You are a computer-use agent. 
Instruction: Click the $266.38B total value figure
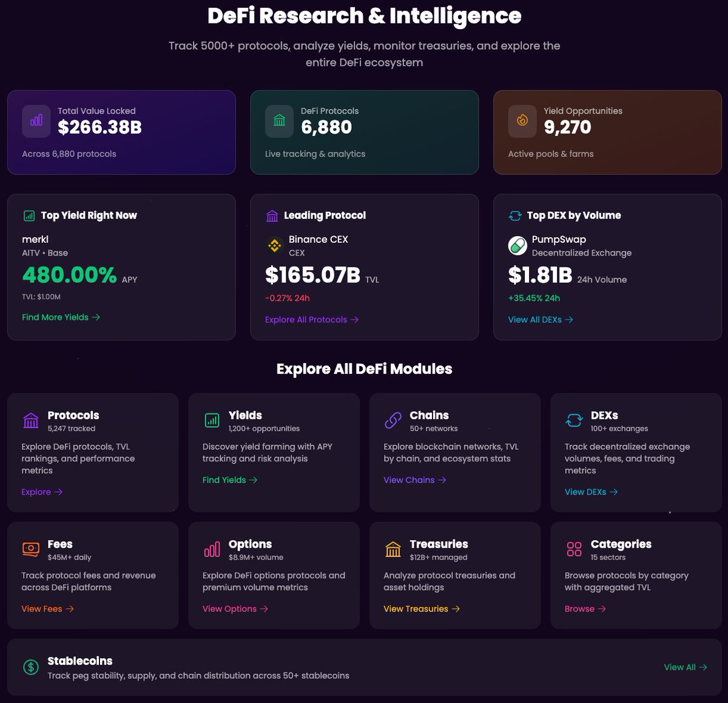(99, 127)
